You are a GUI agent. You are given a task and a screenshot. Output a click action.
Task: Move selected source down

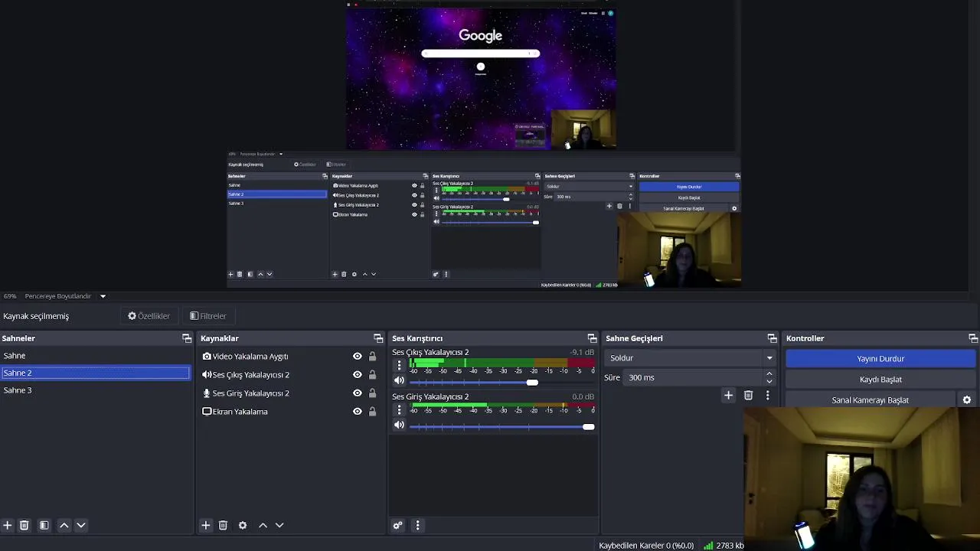pos(279,525)
